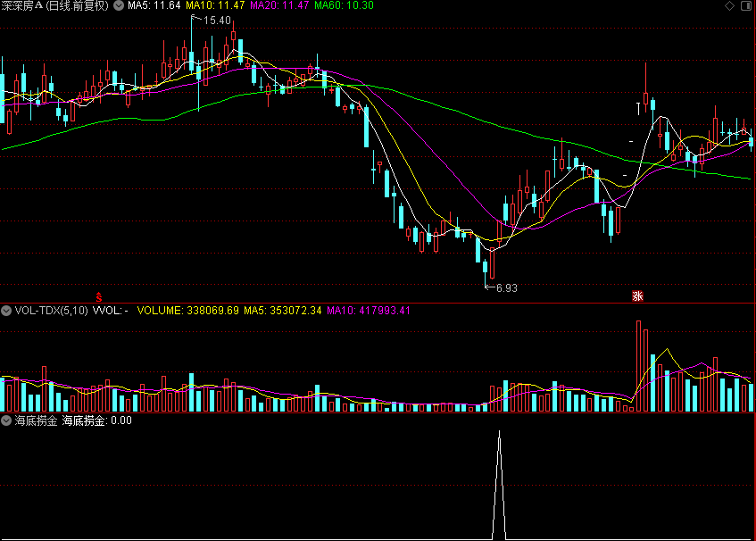Viewport: 756px width, 541px height.
Task: Select the magenta MA20: 11.47 label
Action: pos(279,5)
